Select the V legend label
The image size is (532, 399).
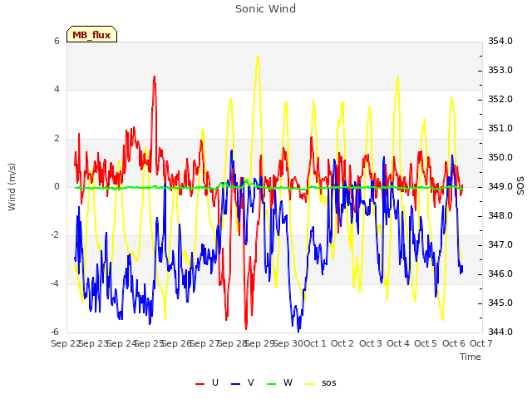pyautogui.click(x=251, y=382)
